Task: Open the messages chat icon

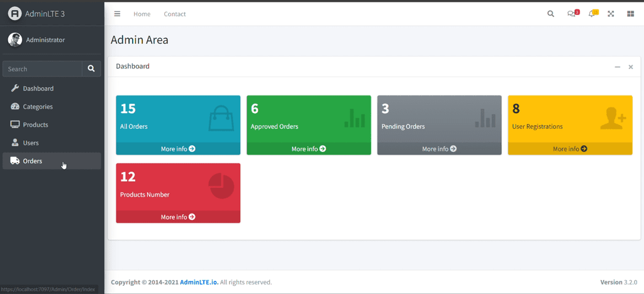Action: click(572, 14)
